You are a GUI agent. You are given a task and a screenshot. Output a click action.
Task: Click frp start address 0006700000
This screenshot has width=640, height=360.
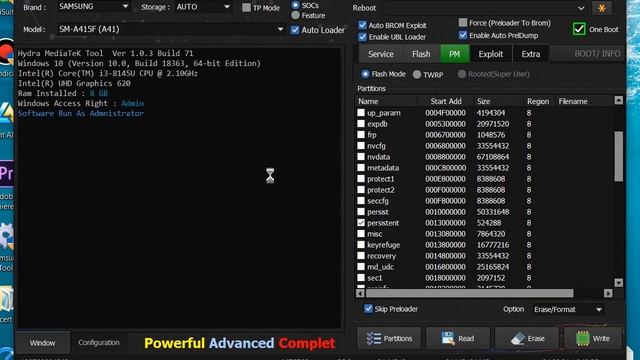tap(445, 135)
